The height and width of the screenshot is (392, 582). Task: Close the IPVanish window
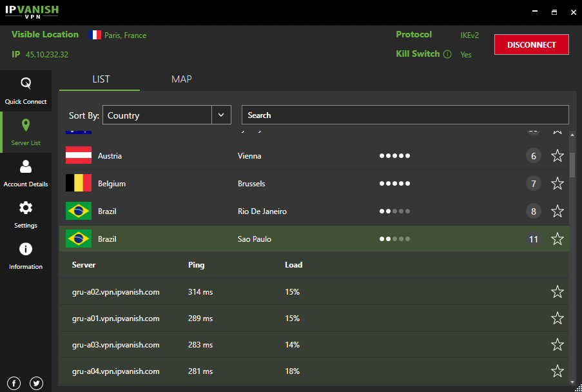pyautogui.click(x=573, y=12)
